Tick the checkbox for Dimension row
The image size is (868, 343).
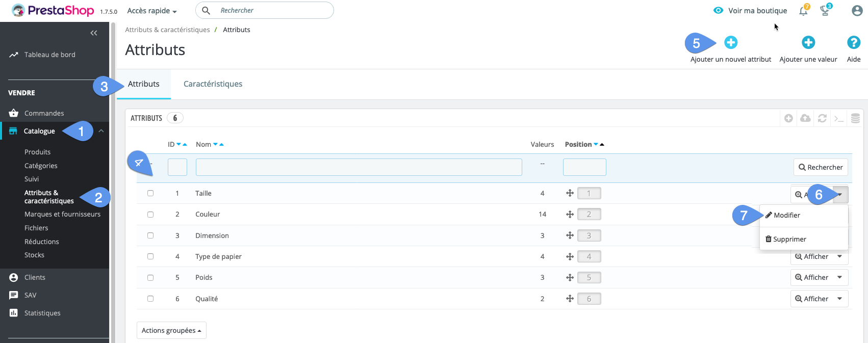pos(150,235)
